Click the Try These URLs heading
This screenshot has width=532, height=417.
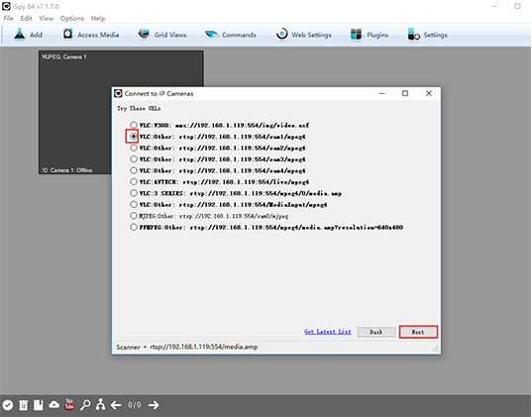(x=139, y=109)
